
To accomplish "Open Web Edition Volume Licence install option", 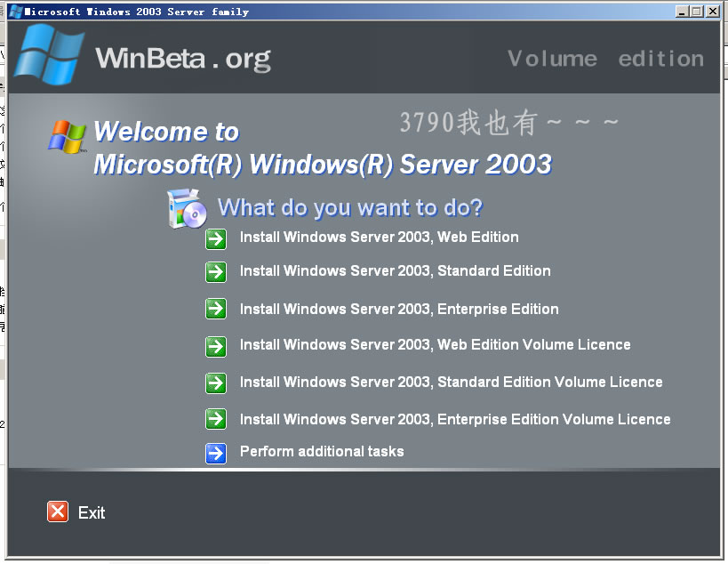I will (x=435, y=345).
